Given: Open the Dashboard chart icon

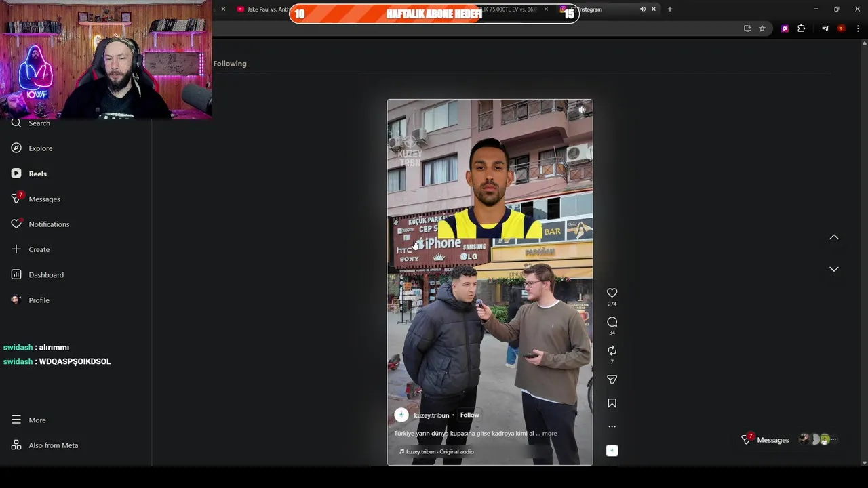Looking at the screenshot, I should tap(16, 274).
